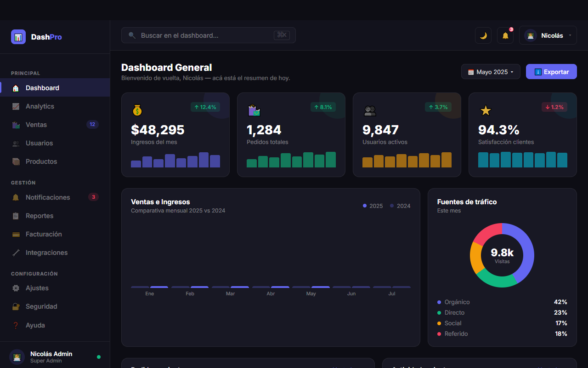Click the 12 badge beside Ventas
The height and width of the screenshot is (368, 588).
coord(92,124)
